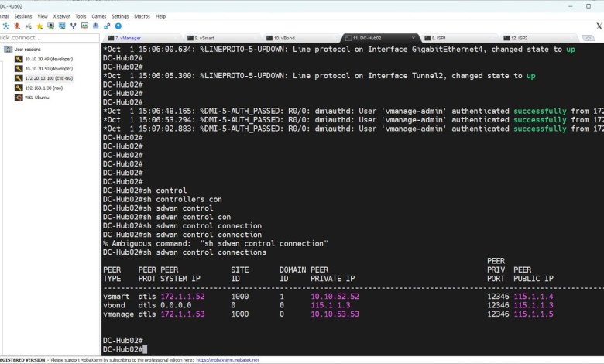Click key icon of 192.168.1.30 session
This screenshot has width=604, height=364.
tap(19, 88)
